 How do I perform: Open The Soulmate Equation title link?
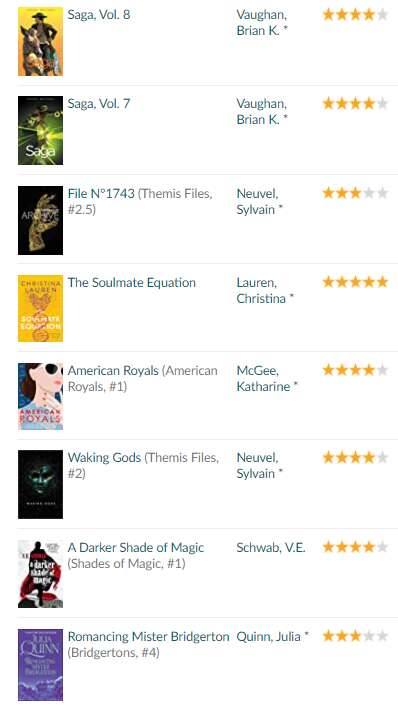(x=131, y=283)
